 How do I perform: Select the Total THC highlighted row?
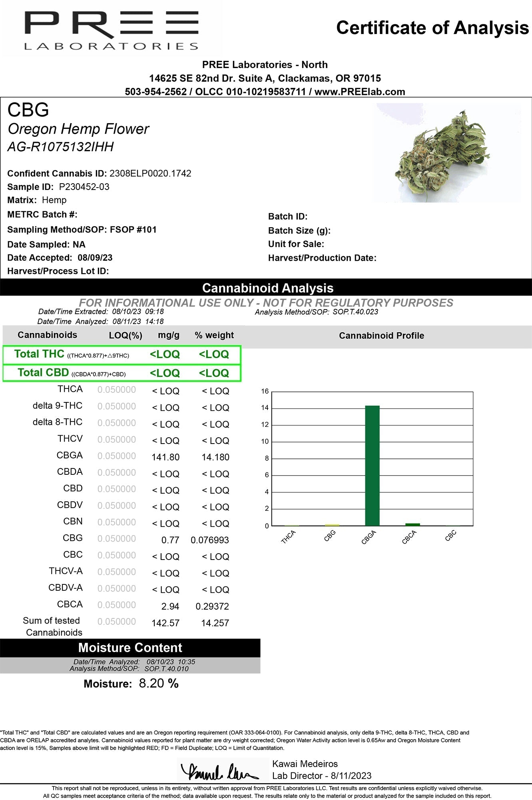click(x=122, y=354)
